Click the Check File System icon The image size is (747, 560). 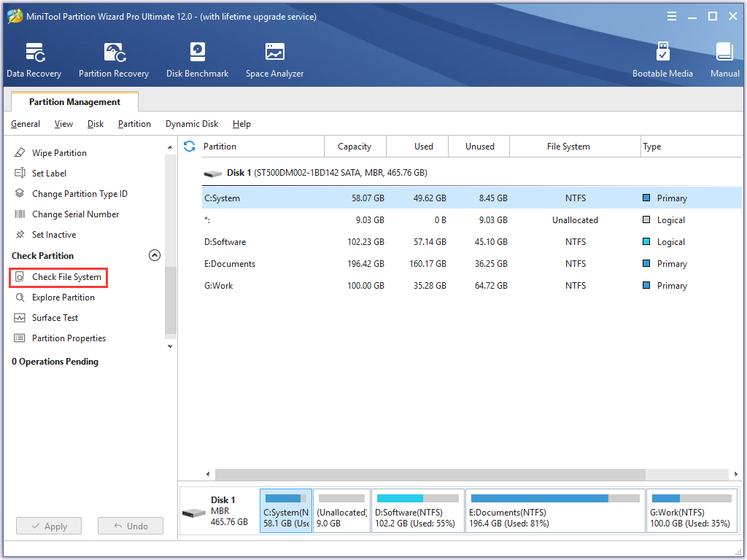tap(20, 276)
